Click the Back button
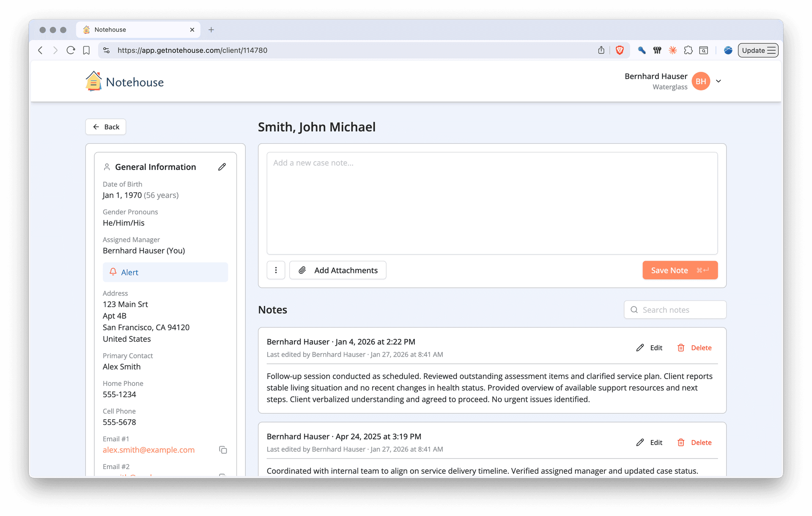 pyautogui.click(x=105, y=127)
